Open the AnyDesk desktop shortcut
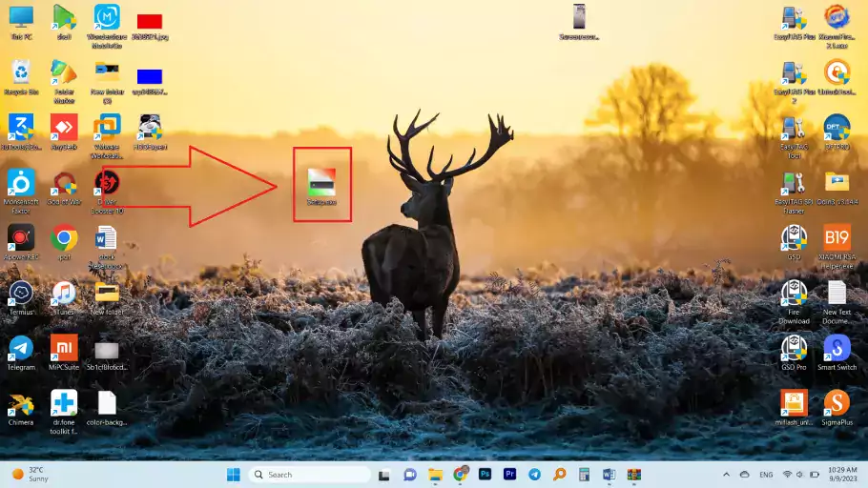The width and height of the screenshot is (868, 488). tap(64, 129)
